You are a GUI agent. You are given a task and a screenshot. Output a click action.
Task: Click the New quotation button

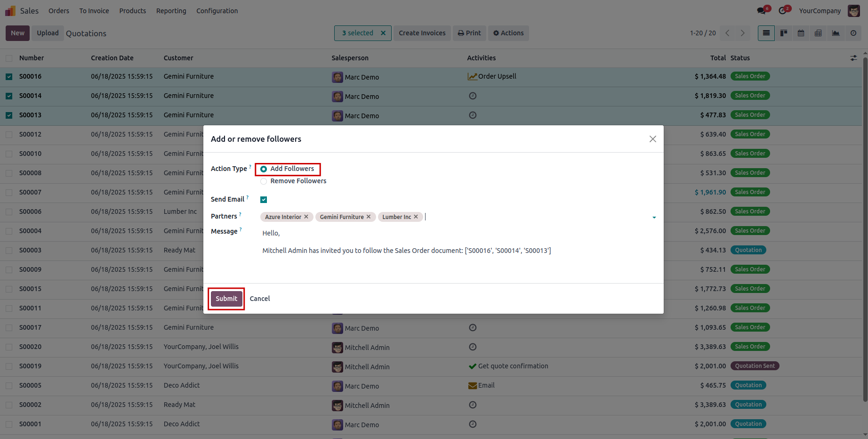tap(18, 33)
